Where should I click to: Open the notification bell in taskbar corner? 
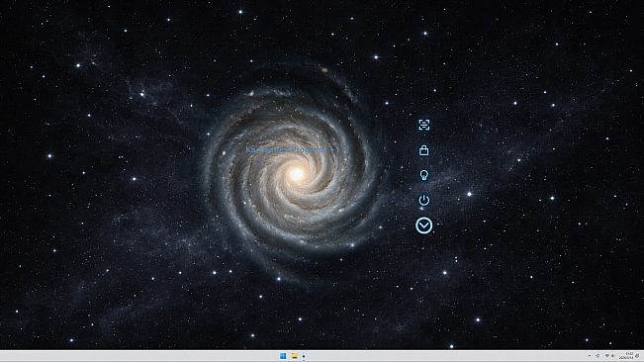[637, 356]
